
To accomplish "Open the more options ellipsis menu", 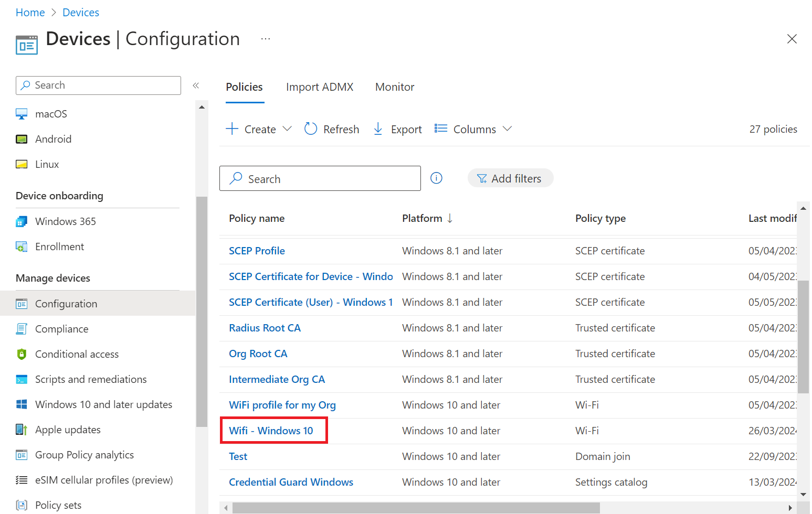I will pos(266,39).
